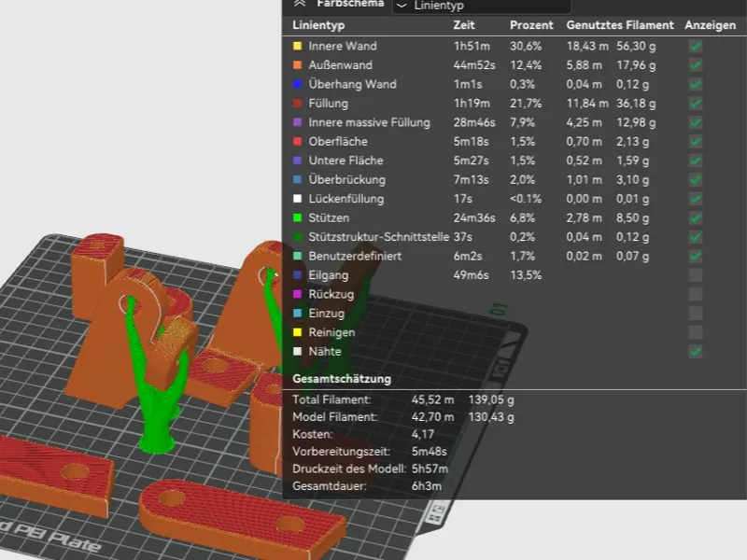The width and height of the screenshot is (747, 560).
Task: Toggle Außenwand display checkbox
Action: coord(695,65)
